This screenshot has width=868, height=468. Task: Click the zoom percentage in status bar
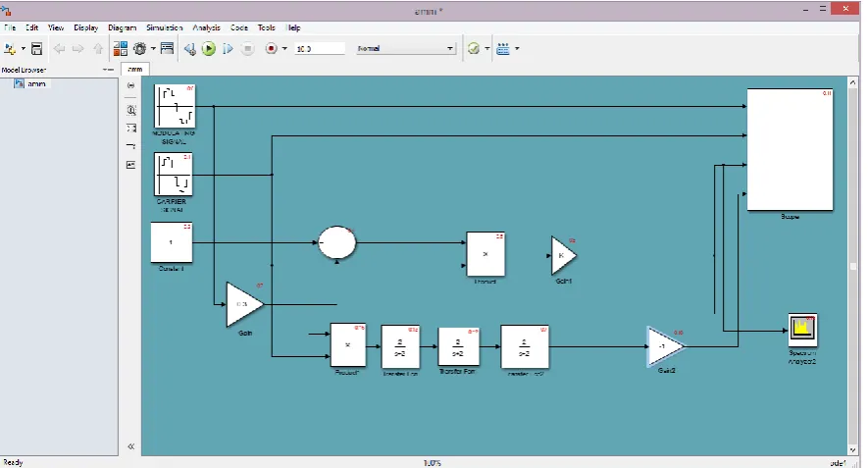[432, 463]
